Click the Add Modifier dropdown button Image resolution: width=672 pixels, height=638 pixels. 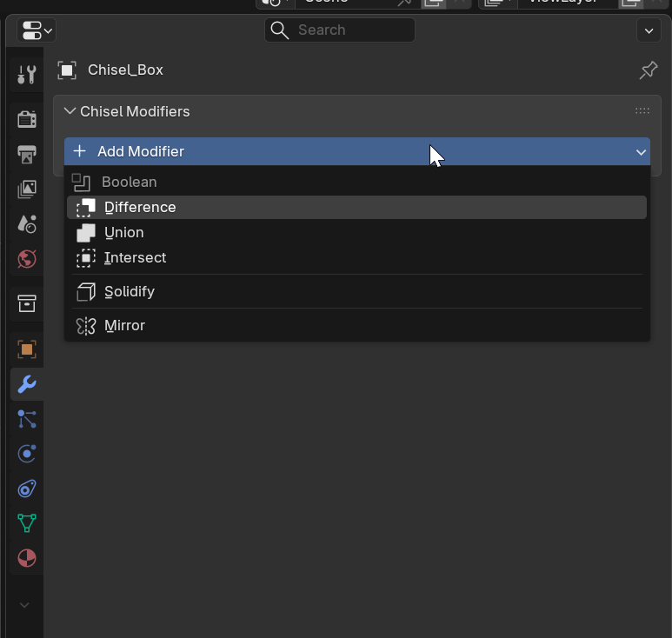click(x=357, y=151)
